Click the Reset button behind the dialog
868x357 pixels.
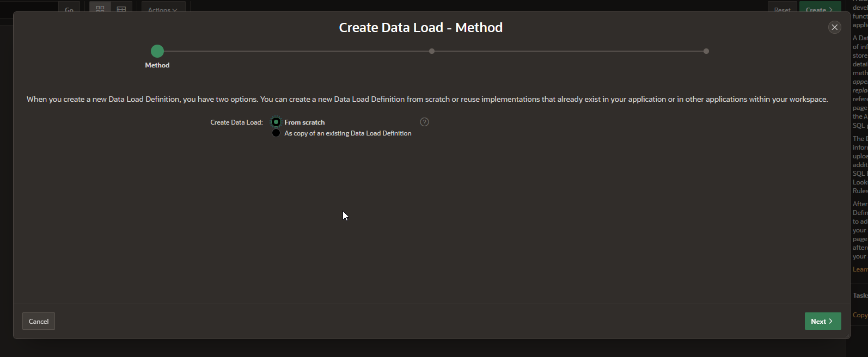782,8
